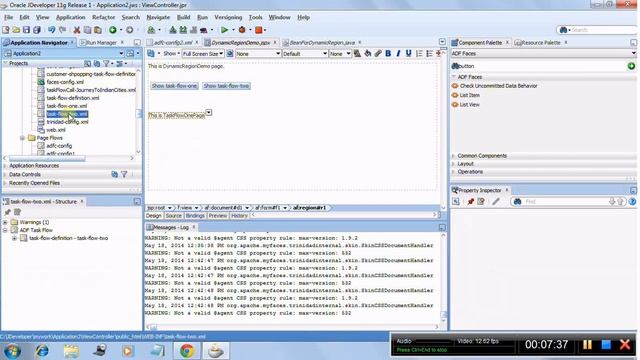Open the Versioning menu
This screenshot has width=640, height=360.
[x=228, y=17]
